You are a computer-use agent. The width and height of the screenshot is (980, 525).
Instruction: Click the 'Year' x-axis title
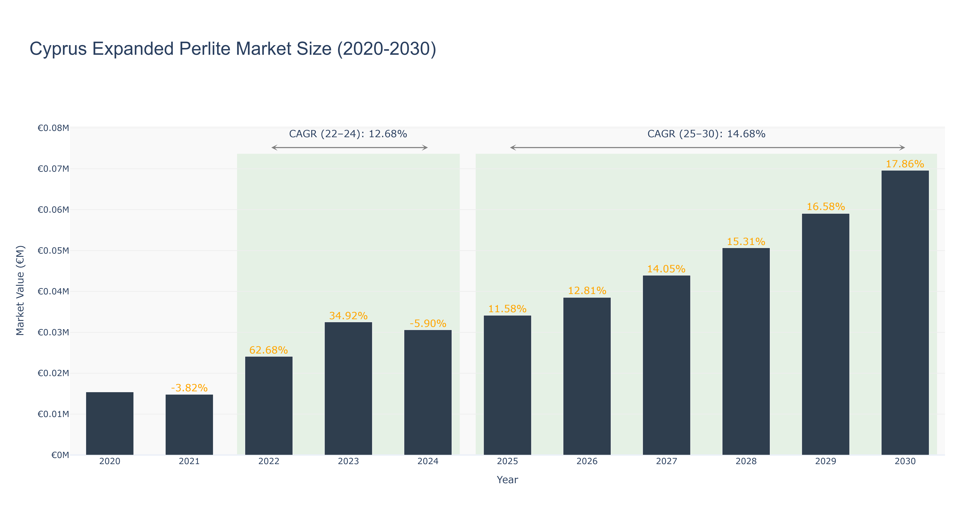click(x=507, y=480)
